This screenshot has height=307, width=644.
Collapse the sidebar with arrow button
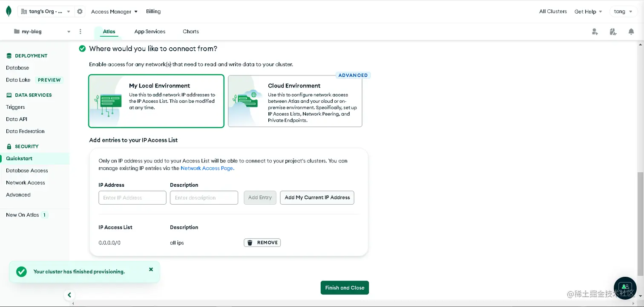(69, 295)
